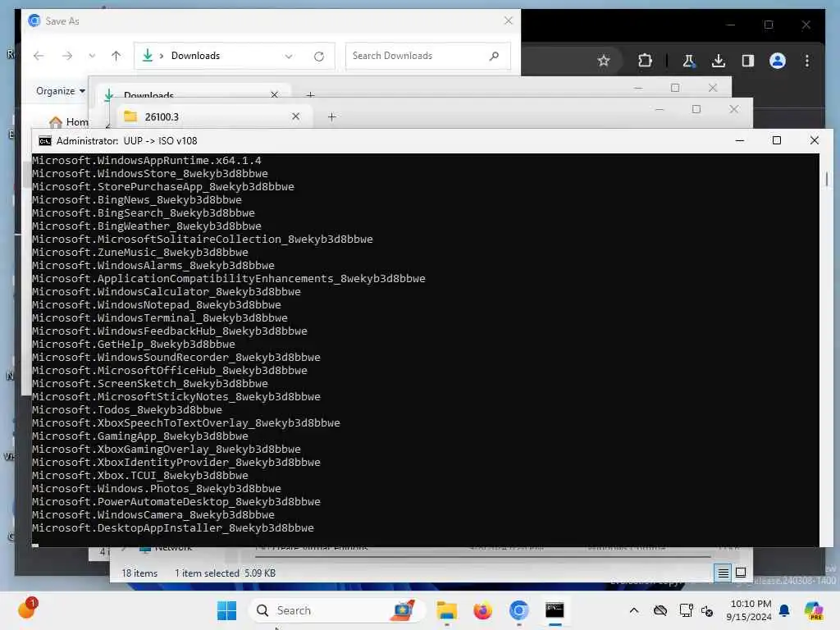
Task: Switch to the command prompt taskbar icon
Action: [555, 610]
